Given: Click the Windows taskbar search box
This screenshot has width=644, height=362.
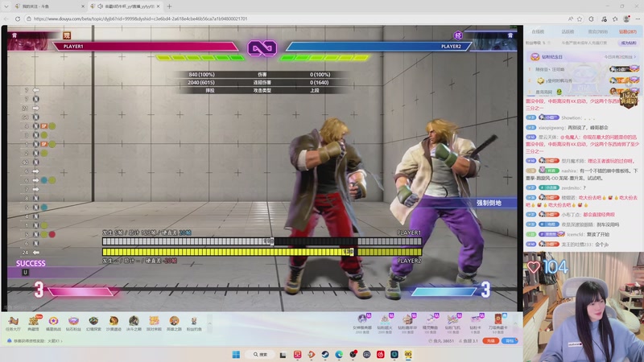Looking at the screenshot, I should click(260, 354).
